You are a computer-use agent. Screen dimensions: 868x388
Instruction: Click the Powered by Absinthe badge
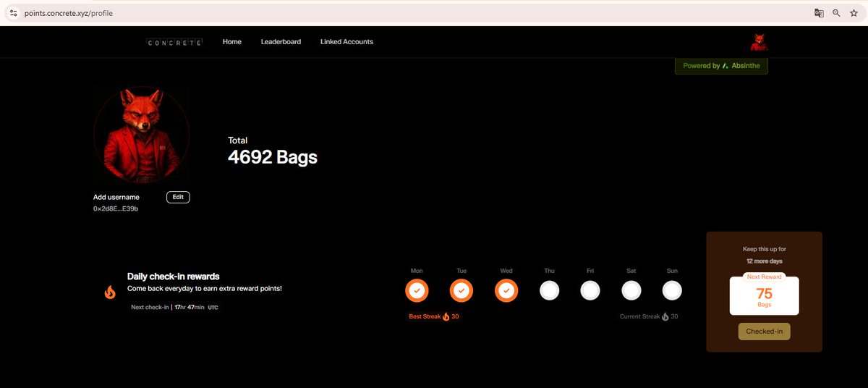point(721,66)
